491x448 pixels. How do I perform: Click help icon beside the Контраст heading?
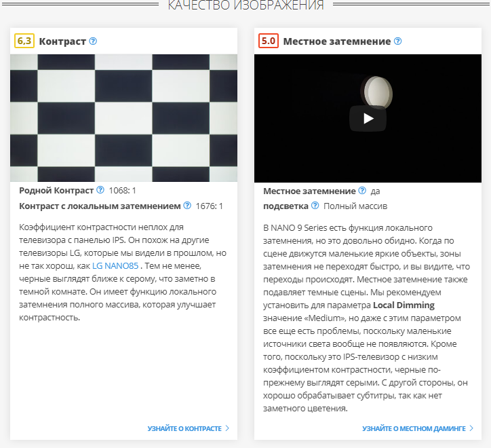click(93, 41)
